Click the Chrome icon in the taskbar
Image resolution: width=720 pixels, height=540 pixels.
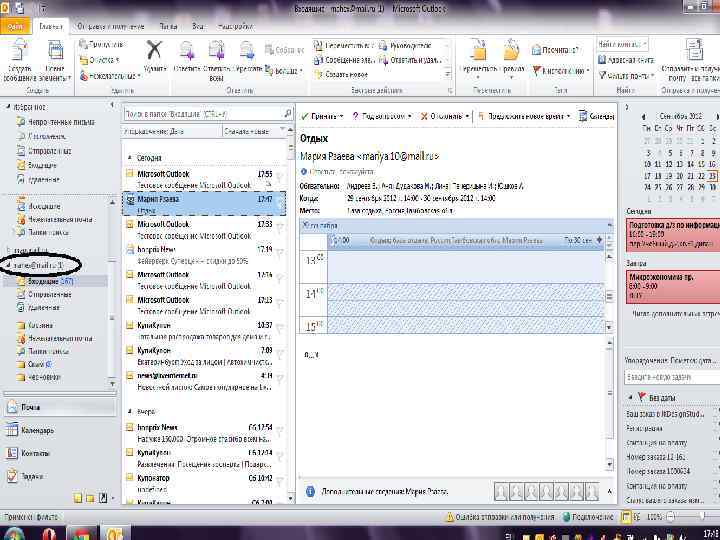(81, 534)
